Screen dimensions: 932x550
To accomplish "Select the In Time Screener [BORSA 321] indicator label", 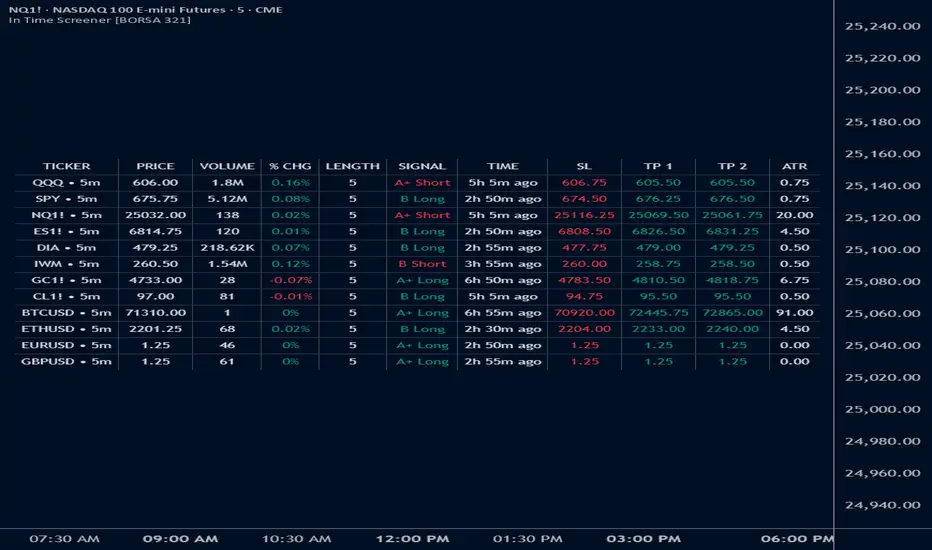I will pyautogui.click(x=100, y=20).
